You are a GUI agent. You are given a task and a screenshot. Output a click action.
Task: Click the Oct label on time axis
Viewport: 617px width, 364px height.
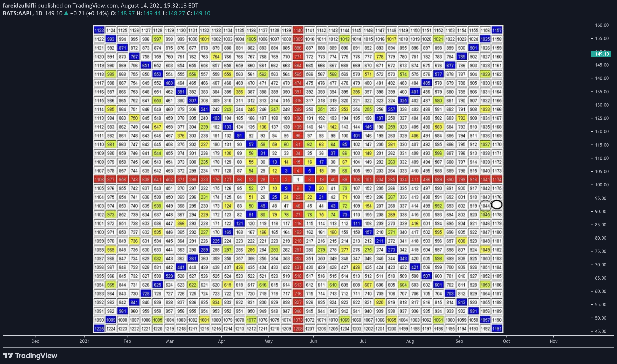506,341
